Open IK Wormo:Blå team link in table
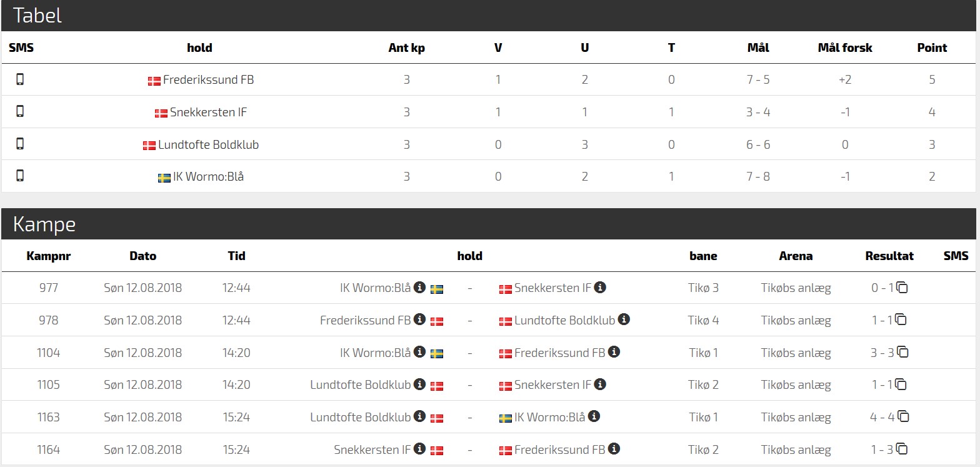Viewport: 980px width, 467px height. tap(208, 177)
